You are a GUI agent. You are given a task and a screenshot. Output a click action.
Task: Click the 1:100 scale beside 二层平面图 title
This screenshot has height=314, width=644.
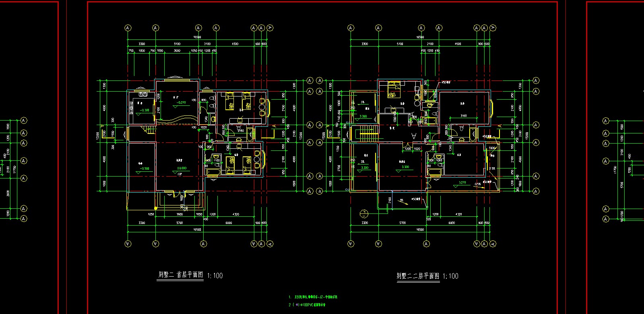point(450,276)
